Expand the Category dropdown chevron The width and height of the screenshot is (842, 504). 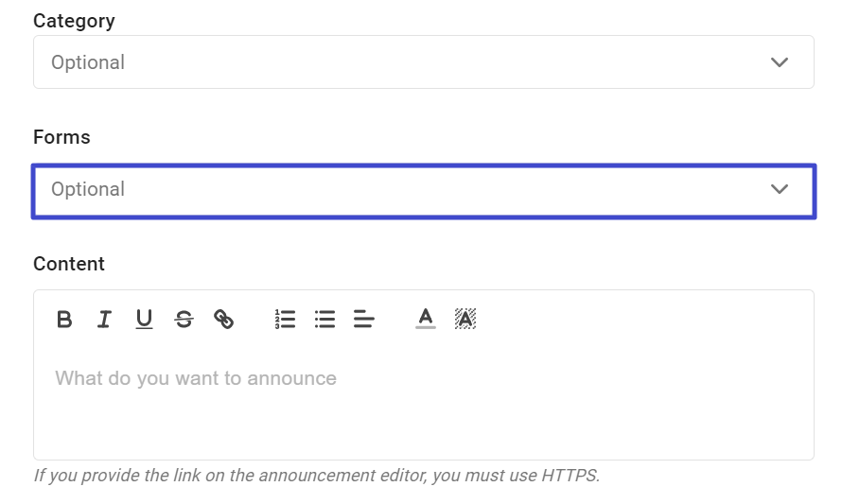tap(780, 62)
